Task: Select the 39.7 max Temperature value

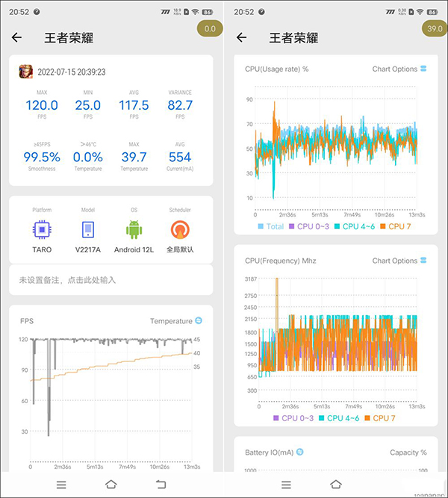Action: click(134, 157)
